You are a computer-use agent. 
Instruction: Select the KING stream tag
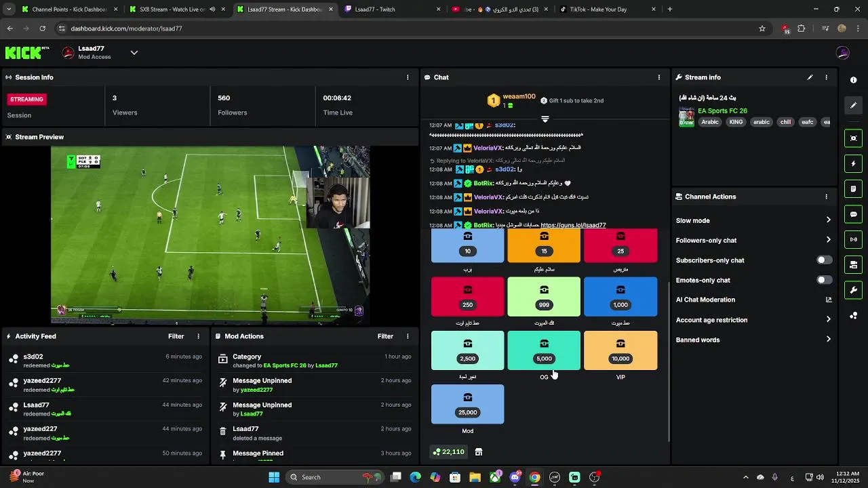click(x=736, y=122)
